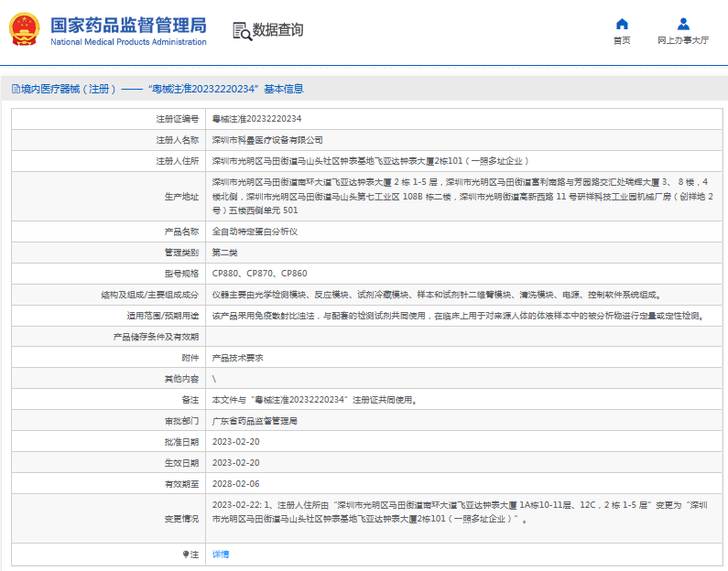Click 国家药品监督管理局 title text
The width and height of the screenshot is (728, 571).
[x=128, y=25]
